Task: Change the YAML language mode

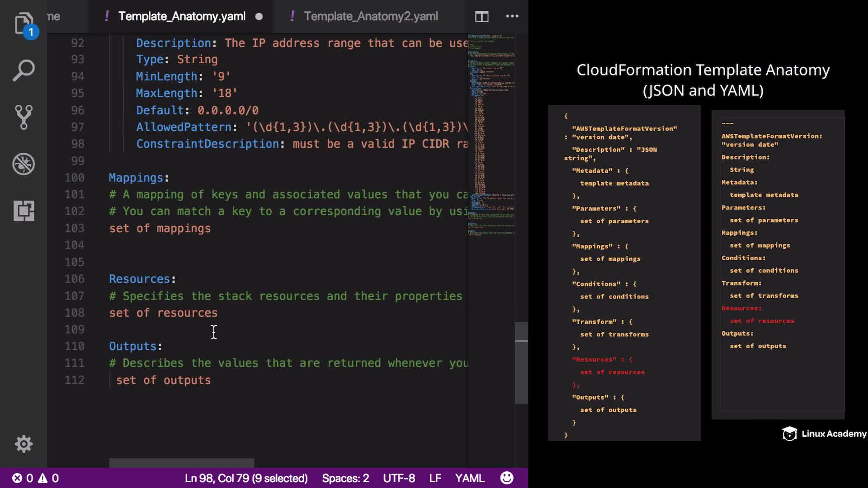Action: click(469, 478)
